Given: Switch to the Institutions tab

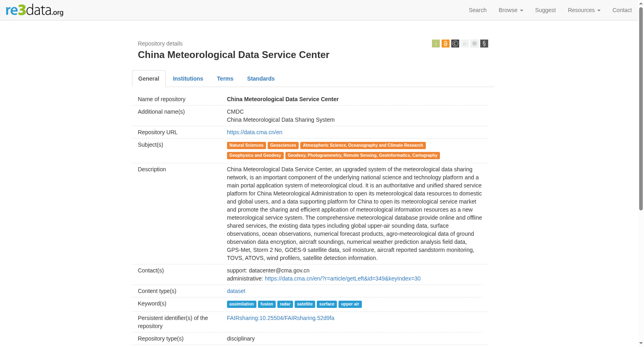Looking at the screenshot, I should point(188,79).
